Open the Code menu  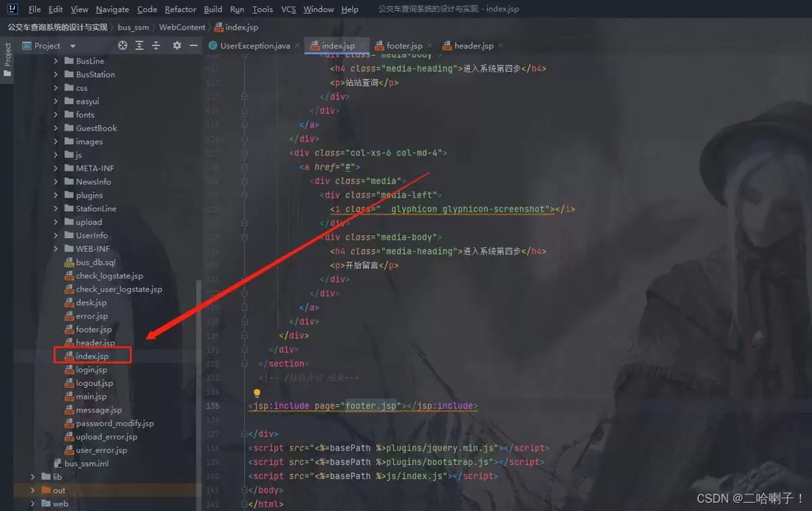pos(147,9)
